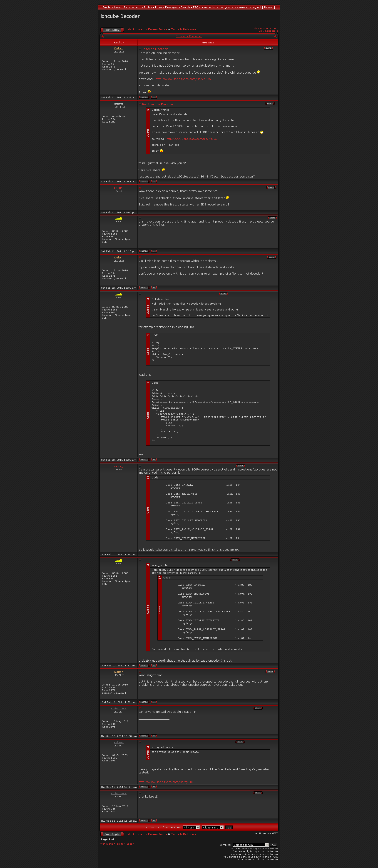Open the 'Oldest First' sort dropdown
This screenshot has height=868, width=378.
tap(213, 828)
